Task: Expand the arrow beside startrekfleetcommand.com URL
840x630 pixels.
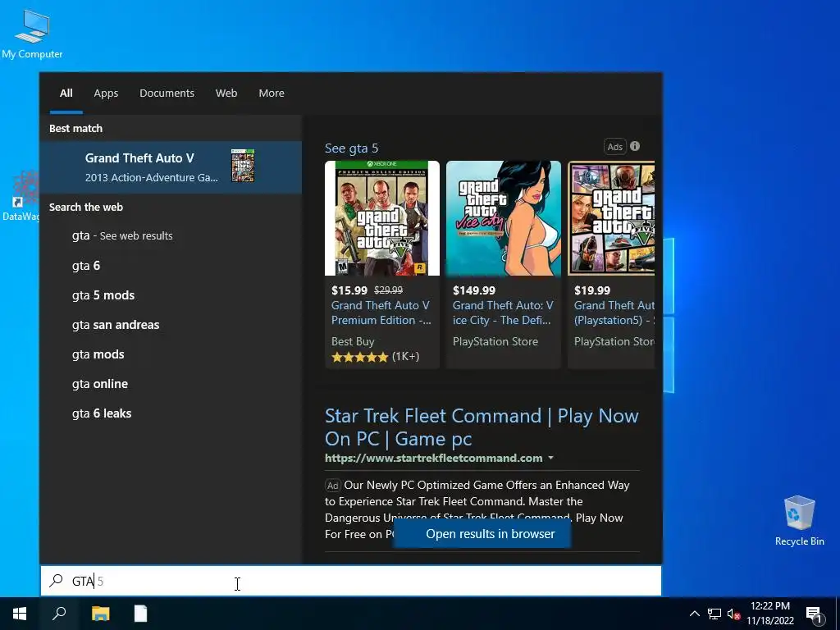Action: coord(550,458)
